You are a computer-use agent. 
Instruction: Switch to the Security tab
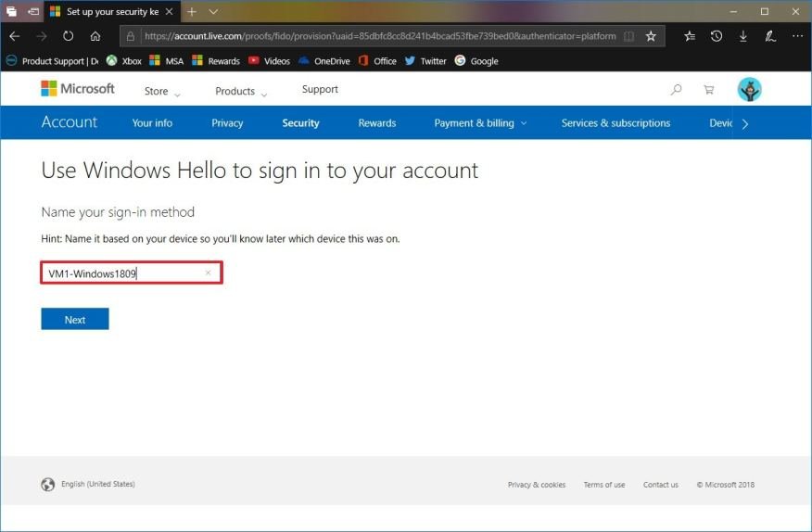click(x=300, y=123)
